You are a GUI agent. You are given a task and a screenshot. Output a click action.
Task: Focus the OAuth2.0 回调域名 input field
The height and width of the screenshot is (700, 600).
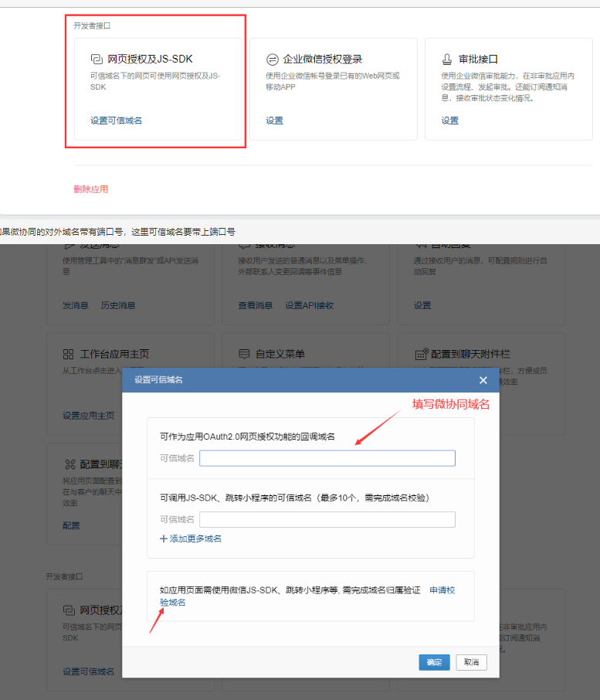coord(327,458)
